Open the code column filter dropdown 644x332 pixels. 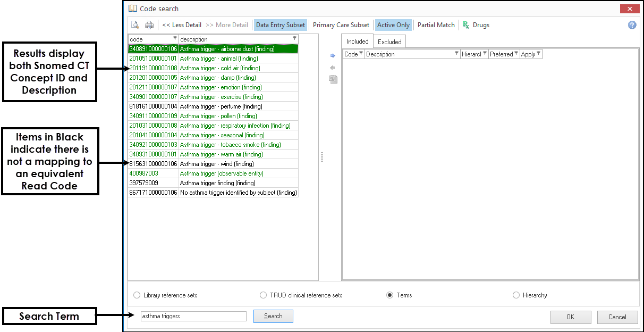point(175,38)
